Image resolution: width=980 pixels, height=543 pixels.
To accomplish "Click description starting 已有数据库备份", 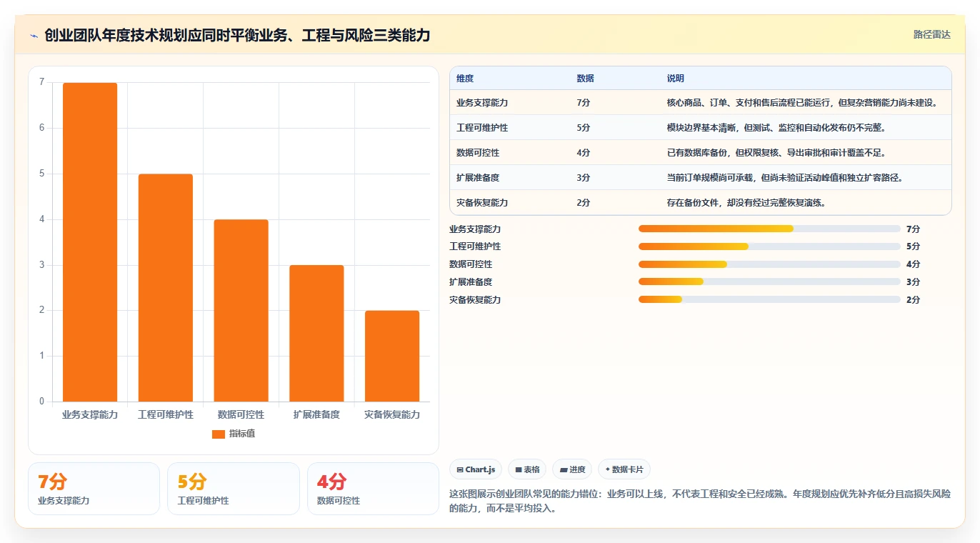I will point(776,153).
